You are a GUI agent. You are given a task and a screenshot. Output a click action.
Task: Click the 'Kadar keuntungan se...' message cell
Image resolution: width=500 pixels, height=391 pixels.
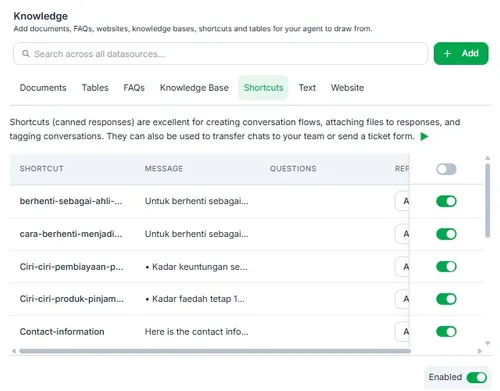point(196,267)
